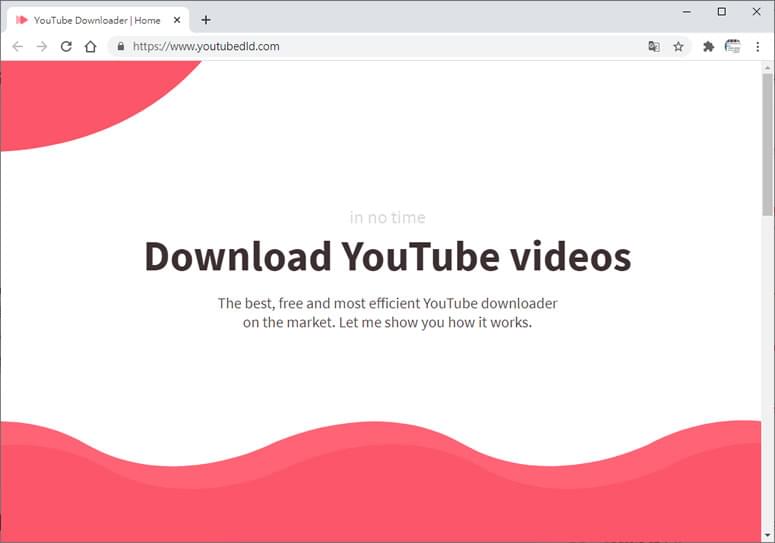Viewport: 775px width, 543px height.
Task: Click the "The best, free and most efficient" line
Action: (x=388, y=303)
